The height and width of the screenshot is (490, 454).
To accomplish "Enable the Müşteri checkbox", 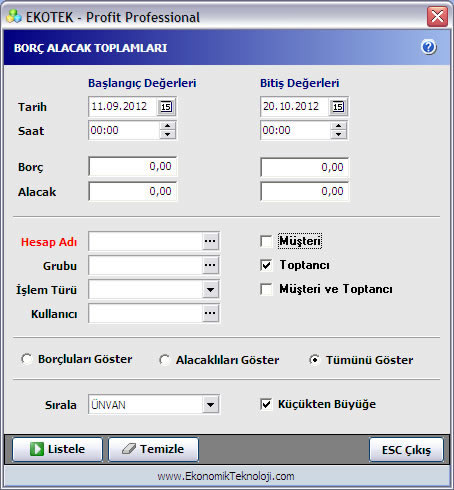I will 266,241.
